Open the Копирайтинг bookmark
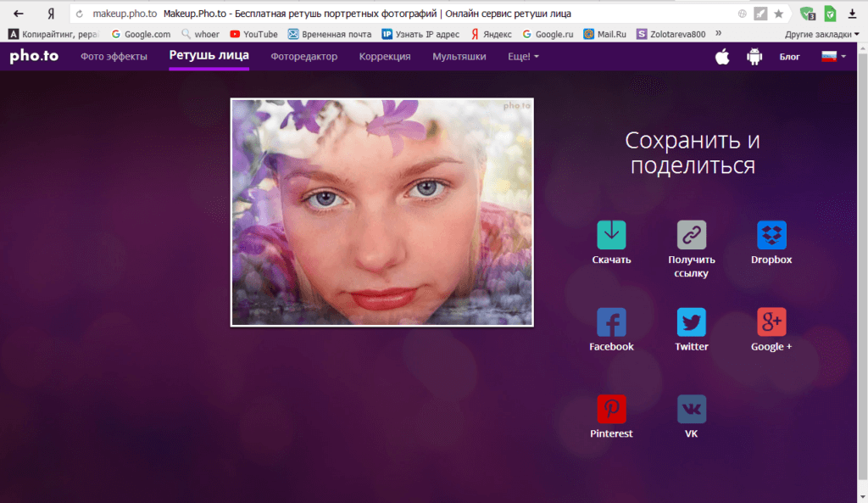The width and height of the screenshot is (868, 503). pyautogui.click(x=53, y=34)
